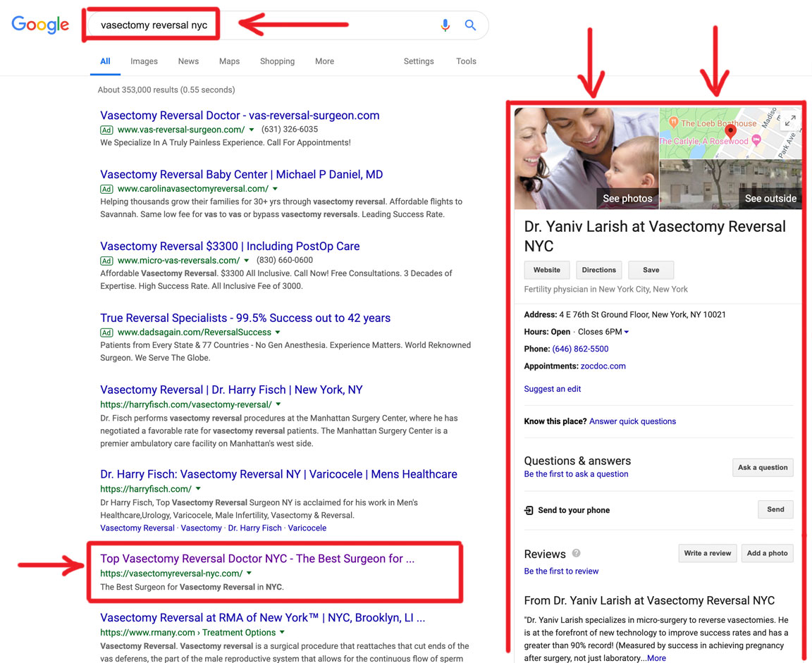Viewport: 812px width, 663px height.
Task: Open Vasectomy Reversal Doctor ad result
Action: [240, 116]
